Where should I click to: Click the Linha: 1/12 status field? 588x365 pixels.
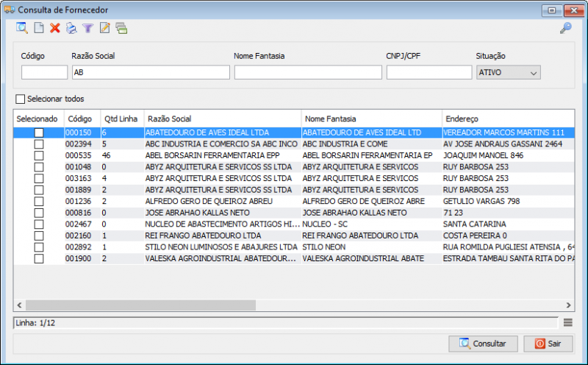pyautogui.click(x=286, y=323)
